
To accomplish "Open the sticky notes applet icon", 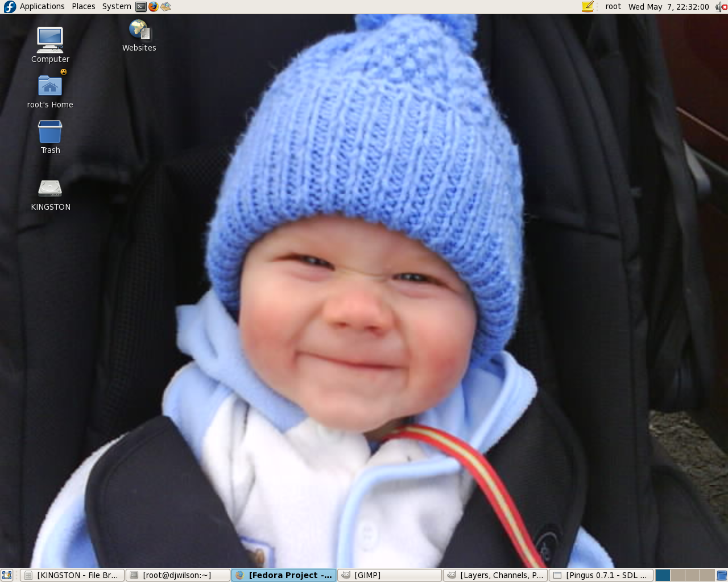I will click(x=588, y=7).
